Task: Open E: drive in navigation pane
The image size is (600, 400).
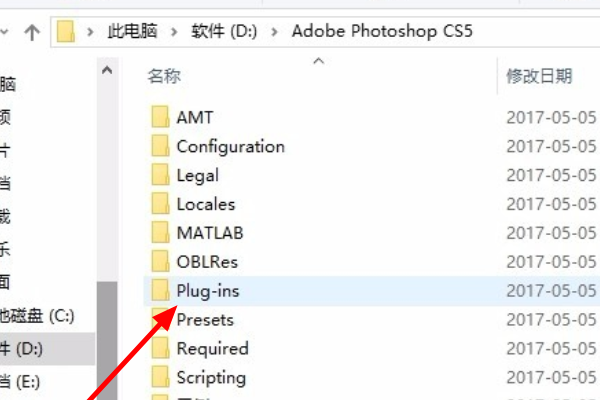Action: point(20,381)
